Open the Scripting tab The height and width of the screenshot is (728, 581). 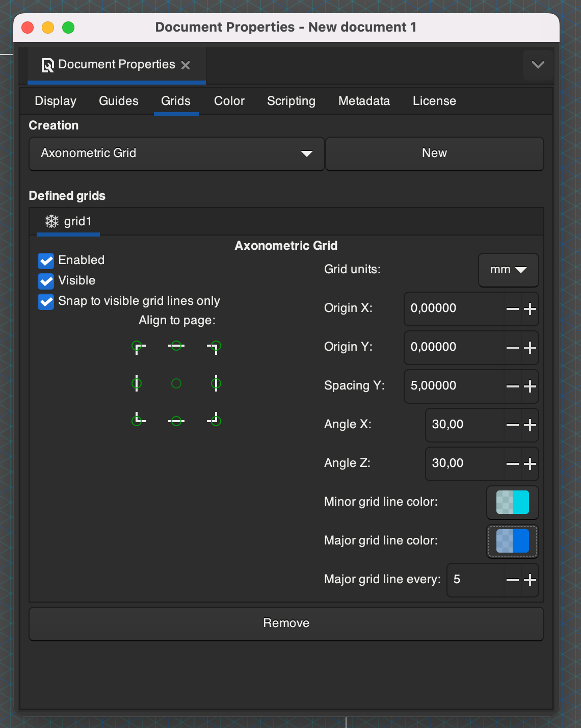(291, 101)
